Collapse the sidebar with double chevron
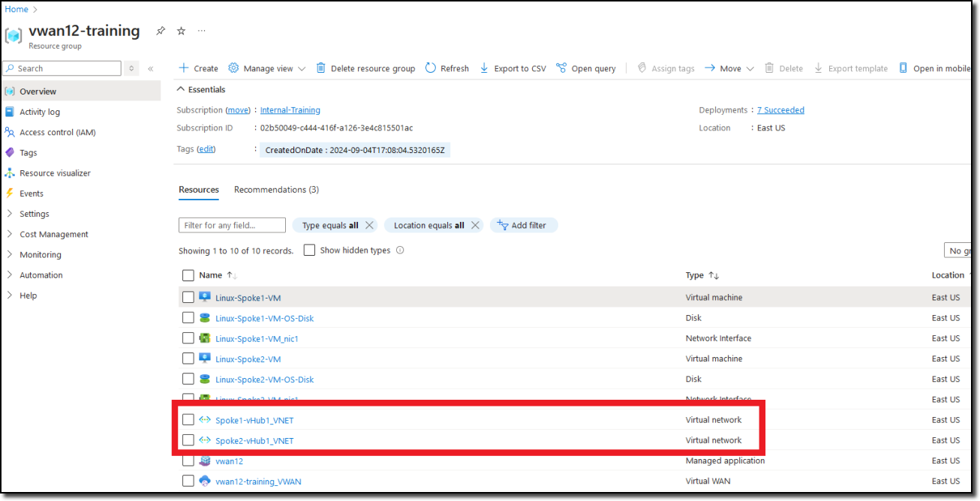Screen dimensions: 980x501 [x=150, y=68]
